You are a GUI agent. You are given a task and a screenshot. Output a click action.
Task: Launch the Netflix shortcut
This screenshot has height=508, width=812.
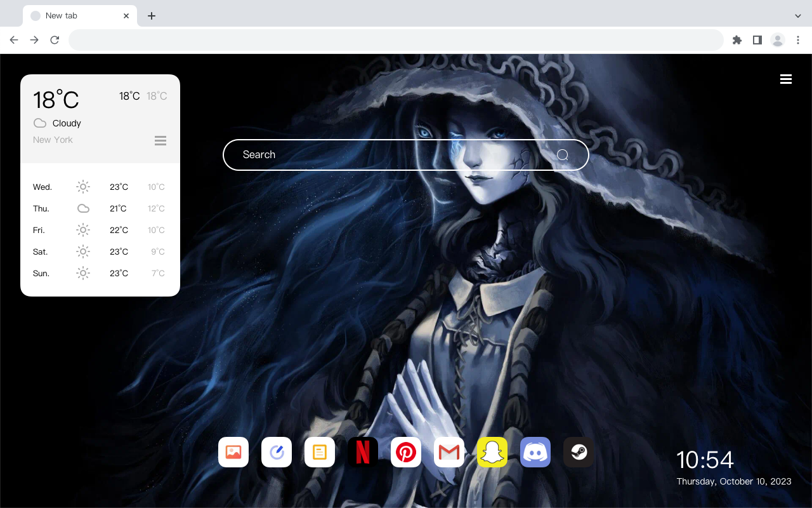pyautogui.click(x=363, y=452)
